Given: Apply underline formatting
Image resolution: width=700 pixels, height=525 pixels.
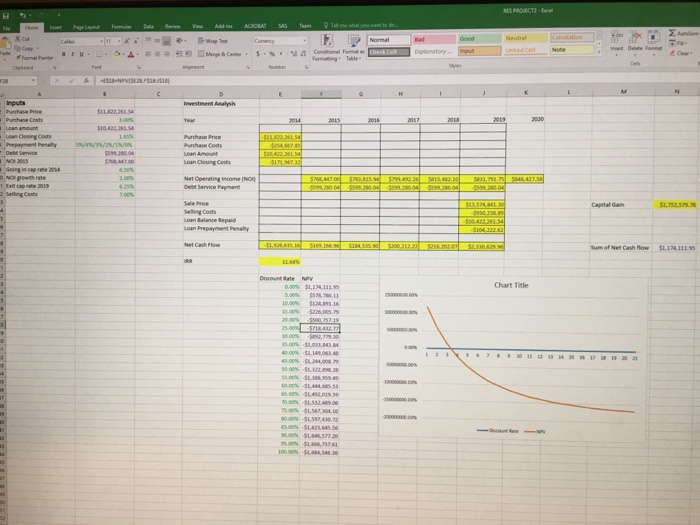Looking at the screenshot, I should [81, 54].
